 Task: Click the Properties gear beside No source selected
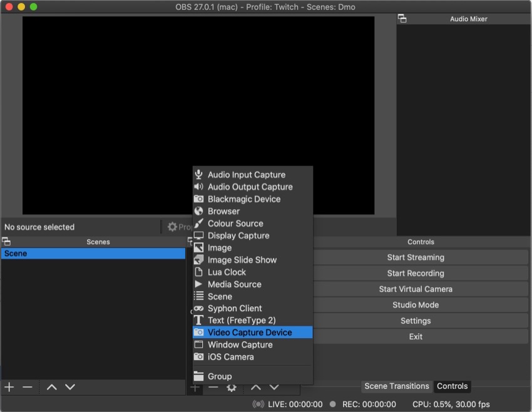pos(172,227)
